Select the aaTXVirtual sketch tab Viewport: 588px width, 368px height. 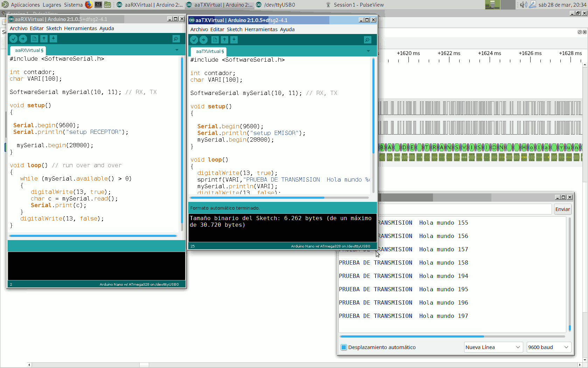(209, 52)
